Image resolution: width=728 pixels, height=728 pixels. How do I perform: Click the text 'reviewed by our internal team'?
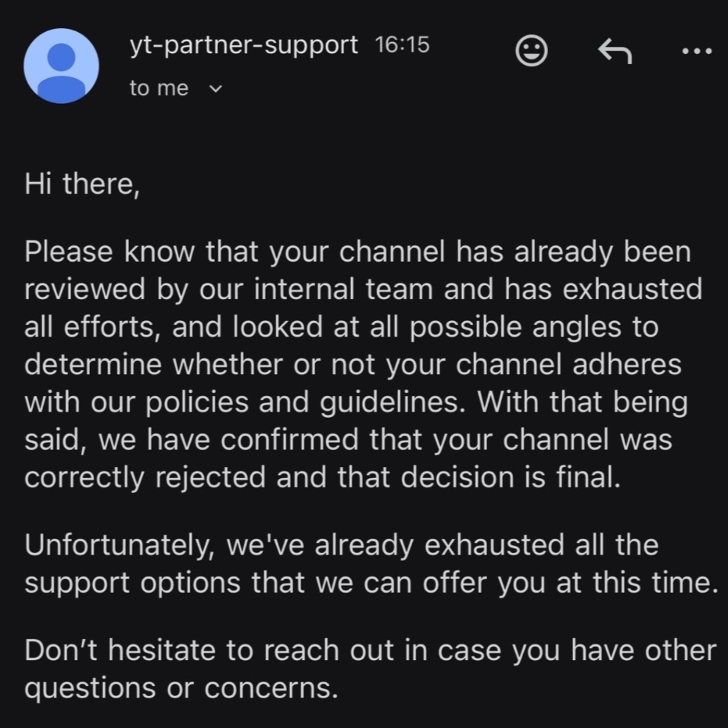228,289
